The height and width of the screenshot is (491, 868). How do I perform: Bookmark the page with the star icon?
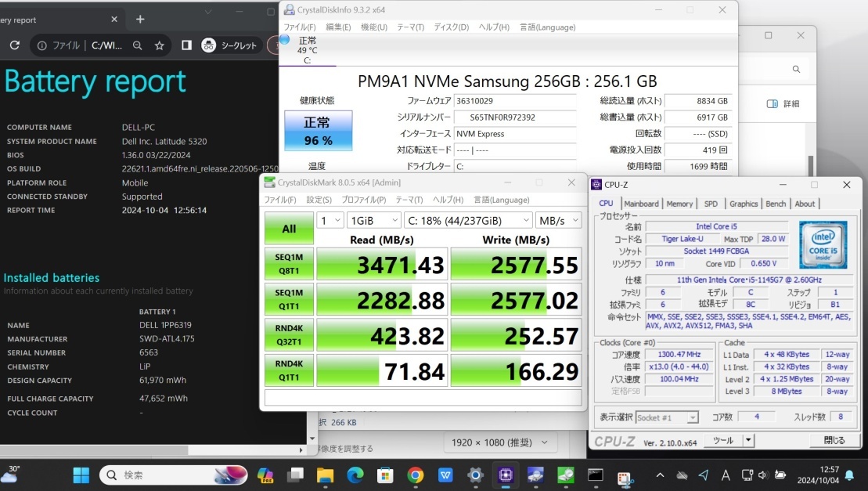pos(160,45)
